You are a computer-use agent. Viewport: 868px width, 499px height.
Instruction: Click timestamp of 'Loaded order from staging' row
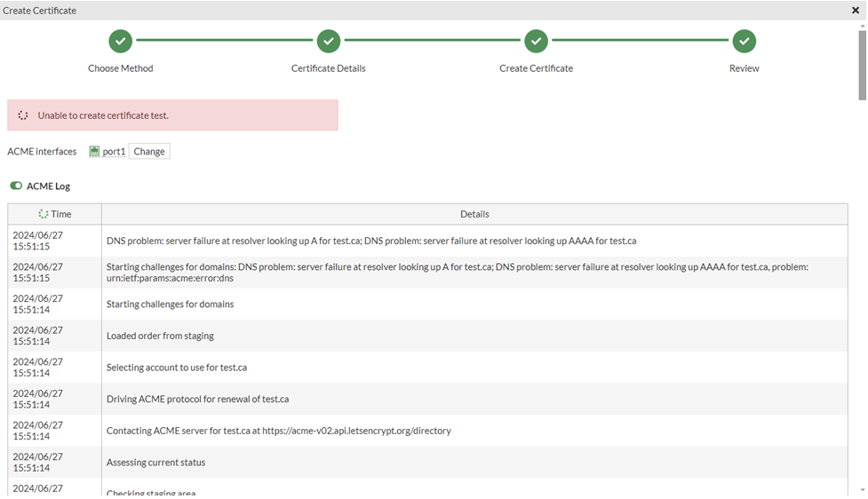click(37, 336)
